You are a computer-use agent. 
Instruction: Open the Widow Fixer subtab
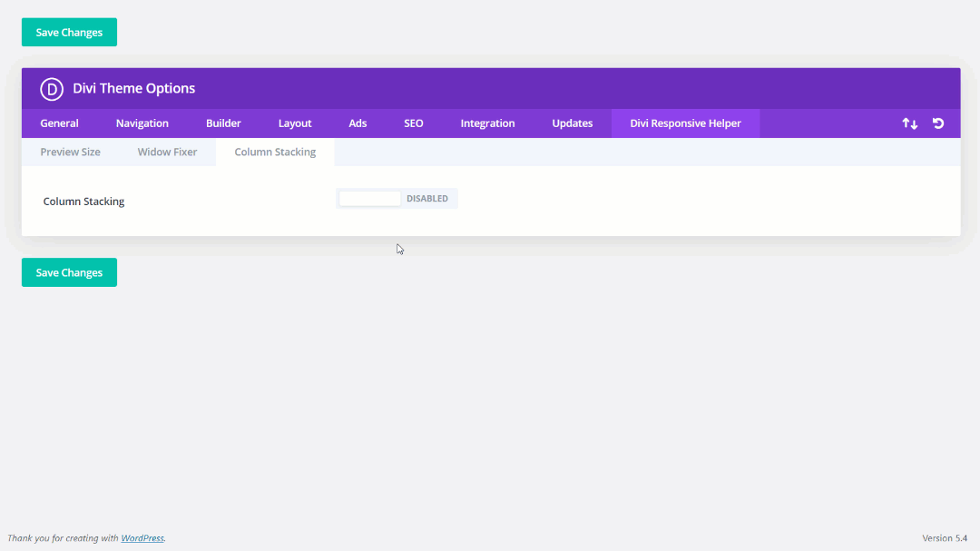pos(167,152)
